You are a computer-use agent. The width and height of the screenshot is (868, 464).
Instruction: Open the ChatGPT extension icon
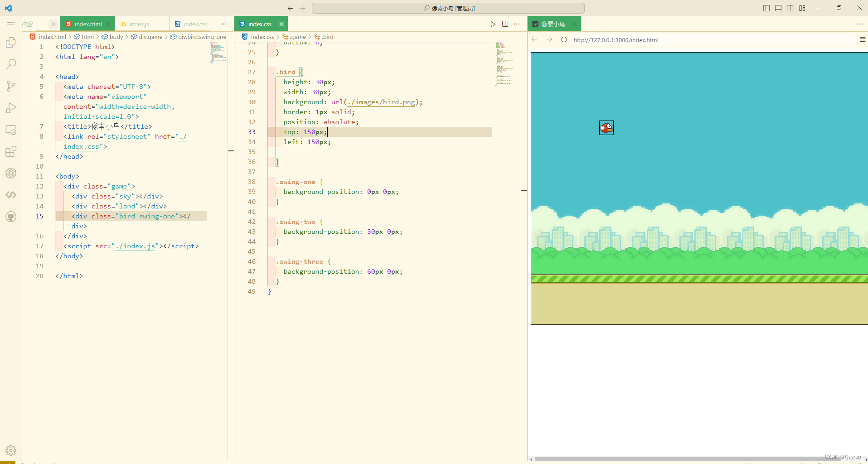pos(11,173)
